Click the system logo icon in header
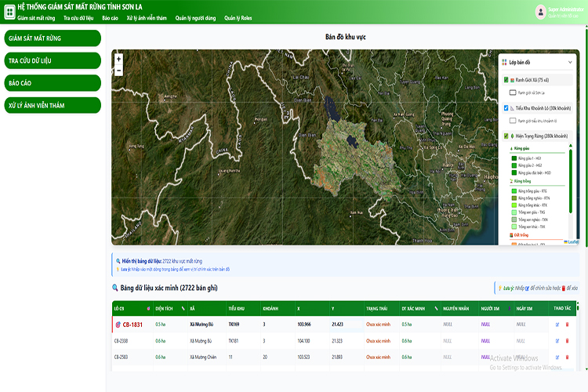This screenshot has width=588, height=392. click(x=9, y=11)
